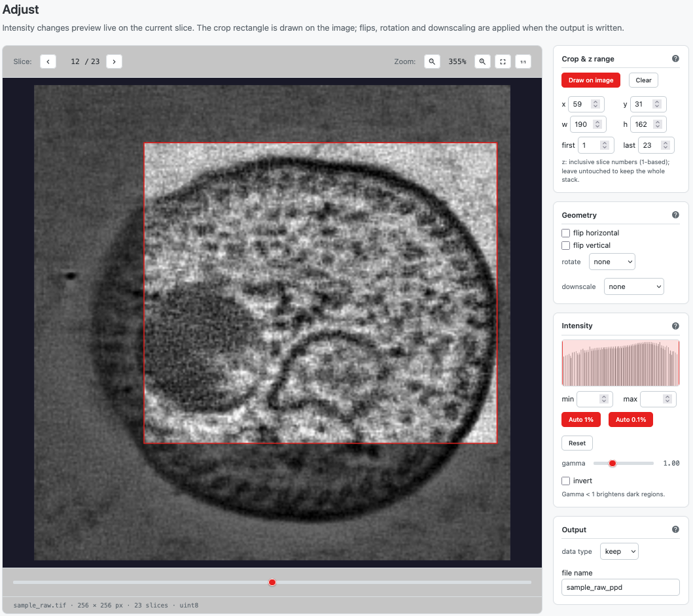Viewport: 693px width, 616px height.
Task: Open help for the Geometry section
Action: [675, 215]
